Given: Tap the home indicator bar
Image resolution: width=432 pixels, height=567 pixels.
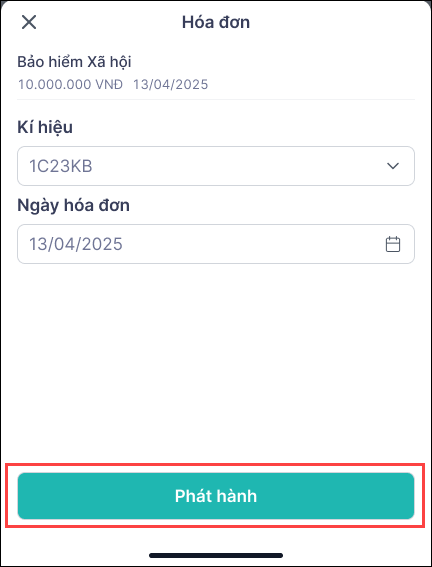Looking at the screenshot, I should point(216,555).
